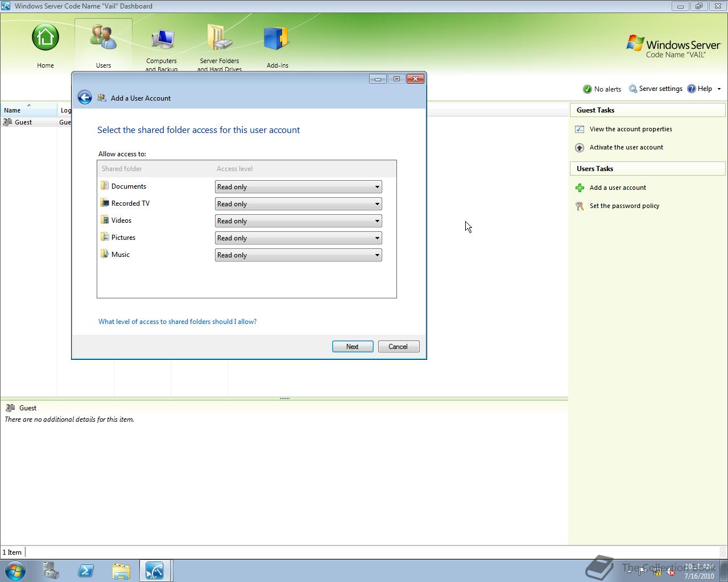Open the shared folder access help link

click(x=177, y=322)
